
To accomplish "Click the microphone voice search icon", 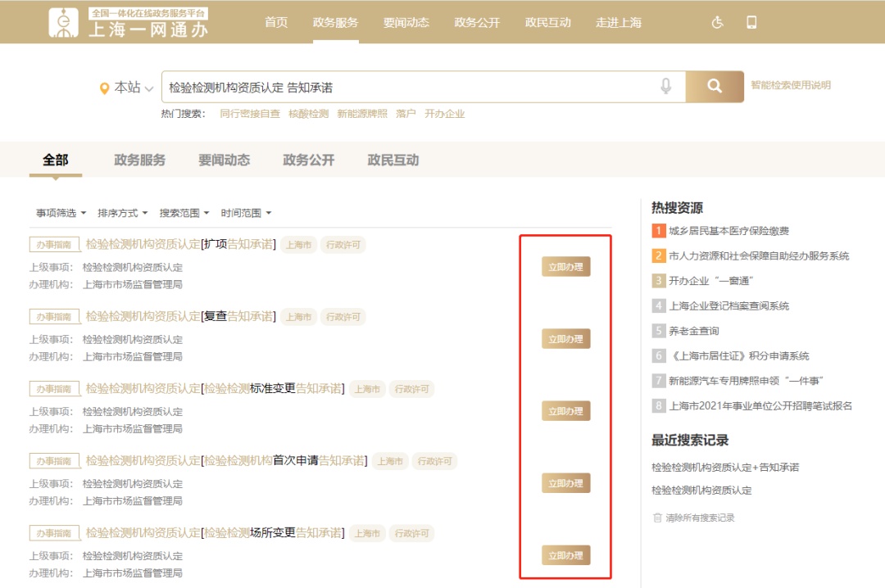I will (666, 87).
